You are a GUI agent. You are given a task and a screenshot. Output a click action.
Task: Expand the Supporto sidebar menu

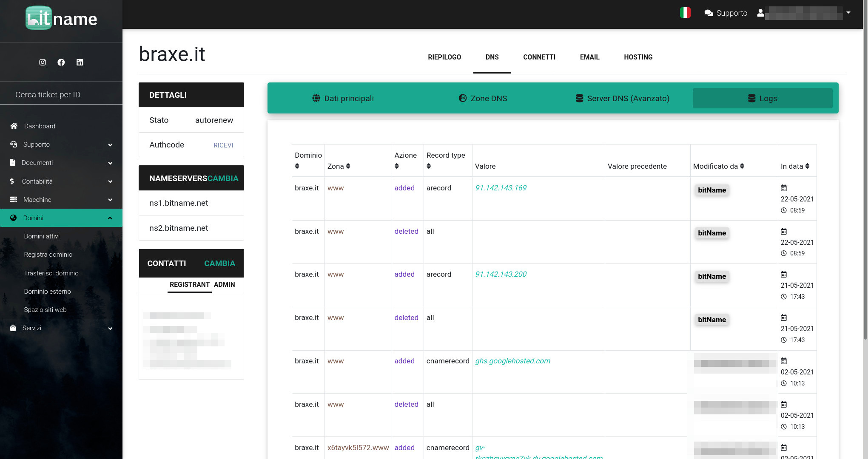point(110,145)
